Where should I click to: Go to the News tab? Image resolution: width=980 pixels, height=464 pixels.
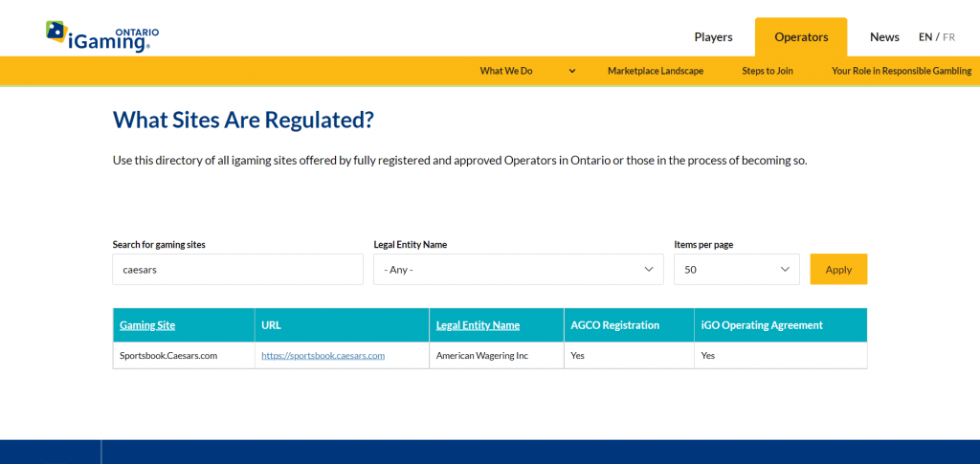pyautogui.click(x=884, y=37)
